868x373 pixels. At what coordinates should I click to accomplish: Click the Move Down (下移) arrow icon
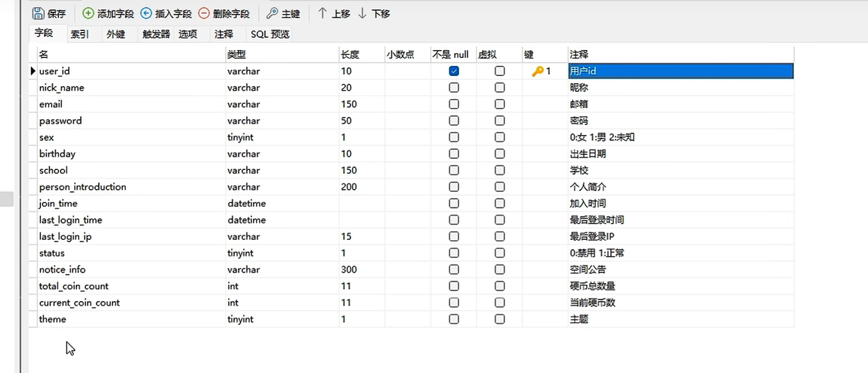click(363, 14)
